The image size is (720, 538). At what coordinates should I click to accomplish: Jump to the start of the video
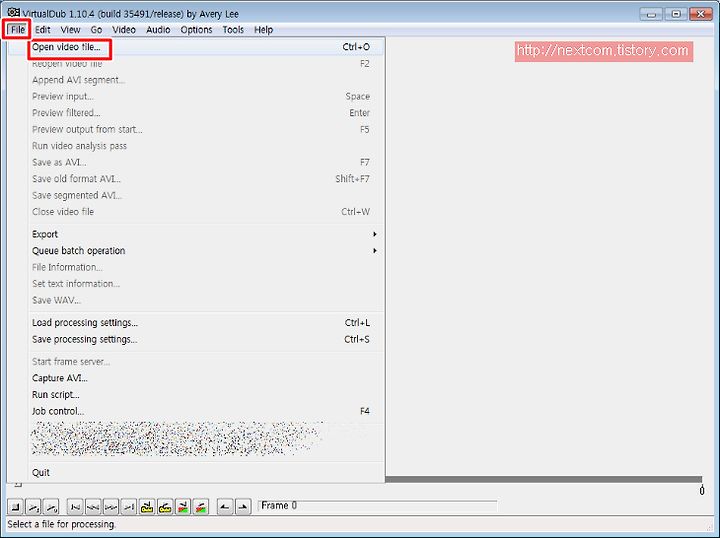pyautogui.click(x=75, y=507)
